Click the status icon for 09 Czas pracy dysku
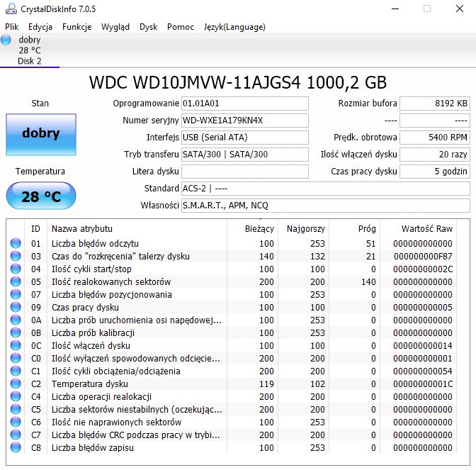Image resolution: width=476 pixels, height=470 pixels. point(16,307)
